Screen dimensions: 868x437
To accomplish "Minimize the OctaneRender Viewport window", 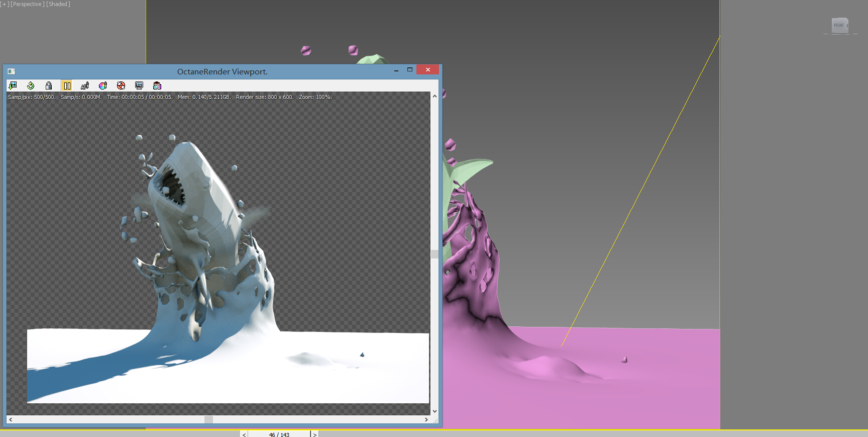I will pyautogui.click(x=396, y=70).
